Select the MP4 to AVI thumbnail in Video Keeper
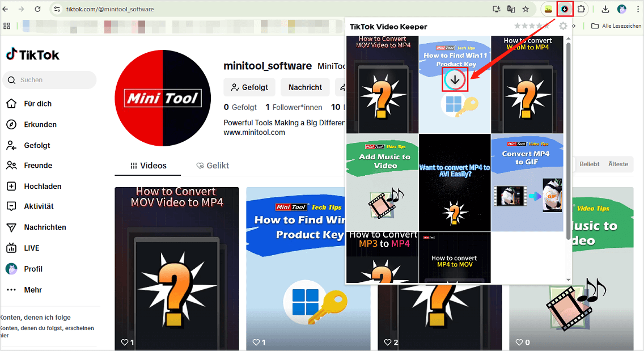The height and width of the screenshot is (351, 644). click(455, 183)
